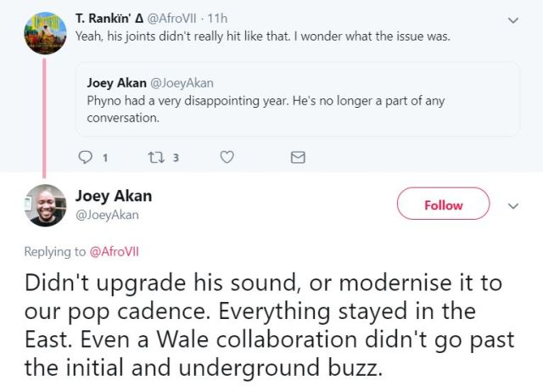This screenshot has height=392, width=543.
Task: Click the retweet count number 3
Action: coord(175,157)
